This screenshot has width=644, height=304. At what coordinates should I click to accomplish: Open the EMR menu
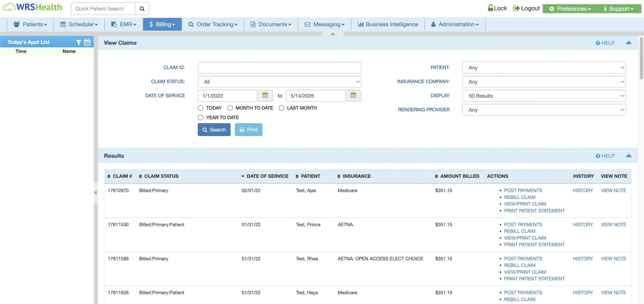124,24
